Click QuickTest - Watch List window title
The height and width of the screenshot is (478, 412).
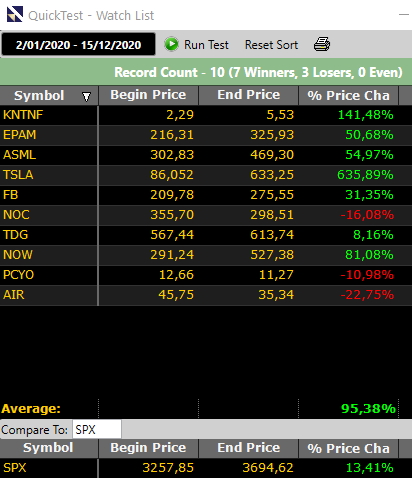point(91,15)
